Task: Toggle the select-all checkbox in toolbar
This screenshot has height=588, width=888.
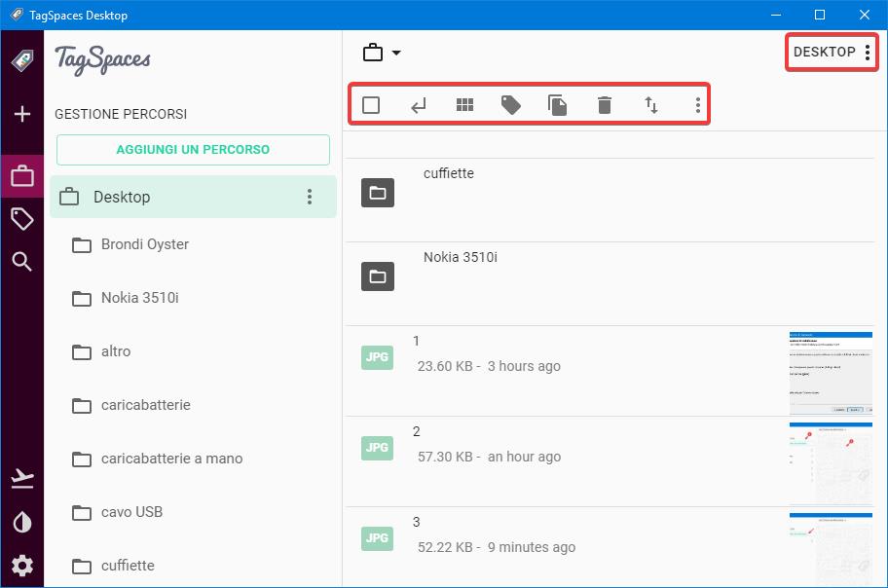Action: tap(371, 105)
